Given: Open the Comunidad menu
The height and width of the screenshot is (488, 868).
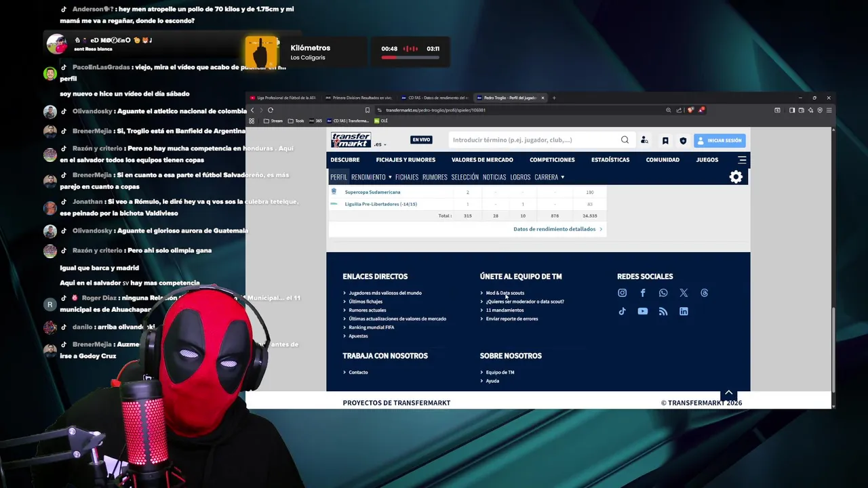Looking at the screenshot, I should (663, 160).
